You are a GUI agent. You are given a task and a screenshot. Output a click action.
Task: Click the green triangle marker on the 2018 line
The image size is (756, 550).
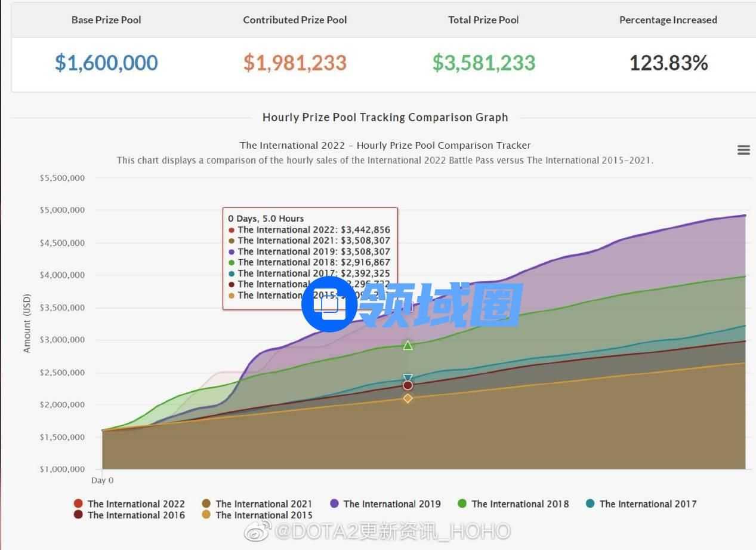(408, 345)
